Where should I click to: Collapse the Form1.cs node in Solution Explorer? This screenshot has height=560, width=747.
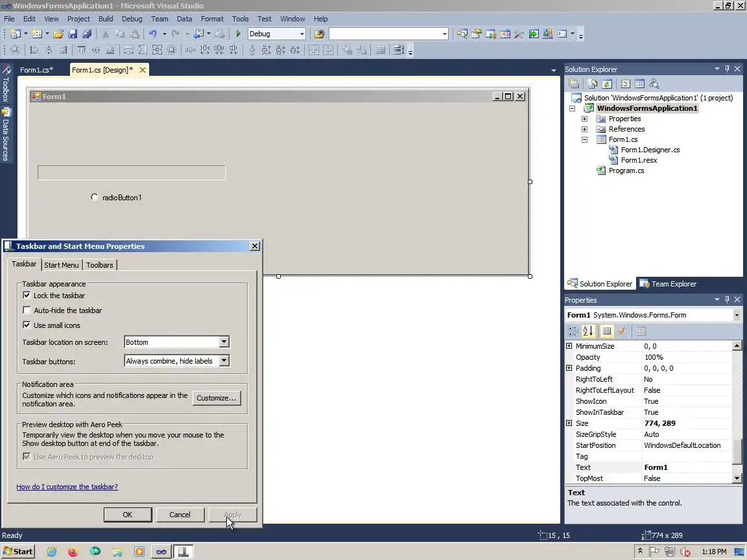click(584, 139)
